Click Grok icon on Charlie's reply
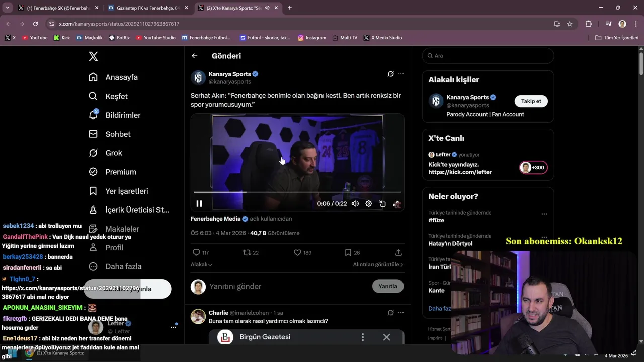644x362 pixels. tap(391, 313)
